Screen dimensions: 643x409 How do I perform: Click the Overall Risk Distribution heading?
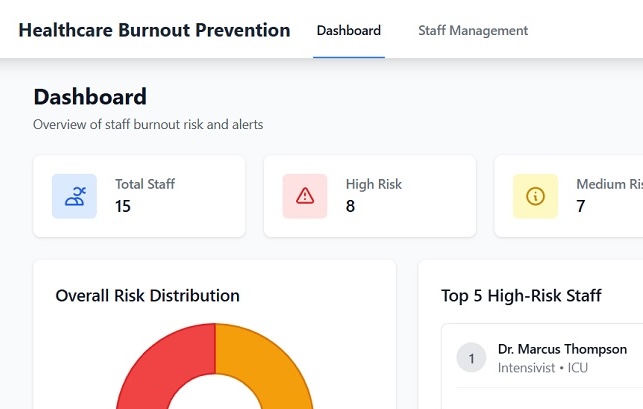[x=147, y=295]
